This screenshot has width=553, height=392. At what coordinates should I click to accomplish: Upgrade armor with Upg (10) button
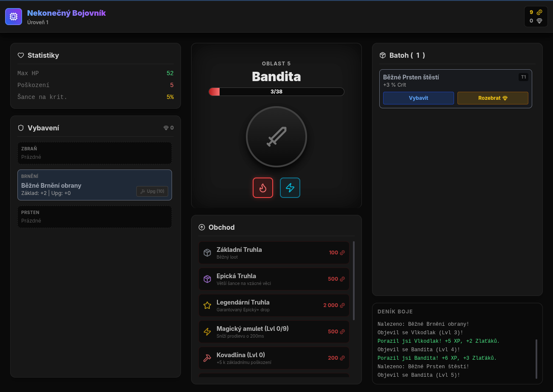[152, 191]
